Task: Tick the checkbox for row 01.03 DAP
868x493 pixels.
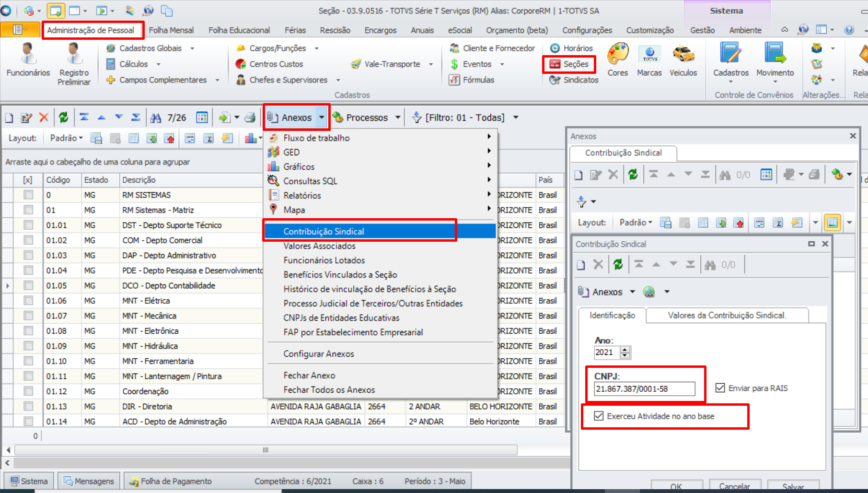Action: point(29,256)
